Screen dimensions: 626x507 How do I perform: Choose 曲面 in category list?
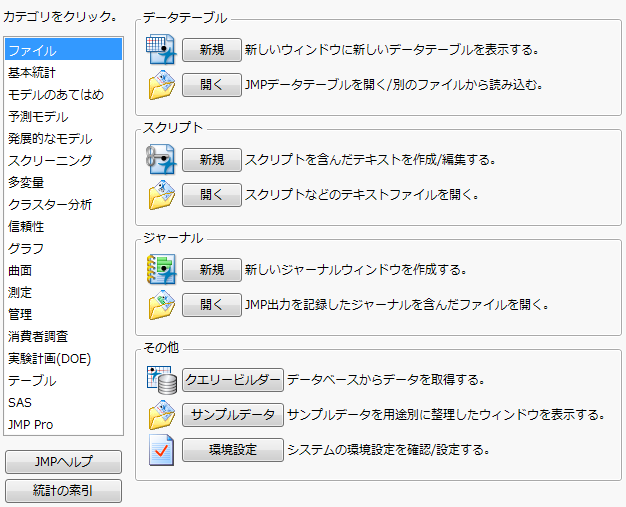pos(63,270)
